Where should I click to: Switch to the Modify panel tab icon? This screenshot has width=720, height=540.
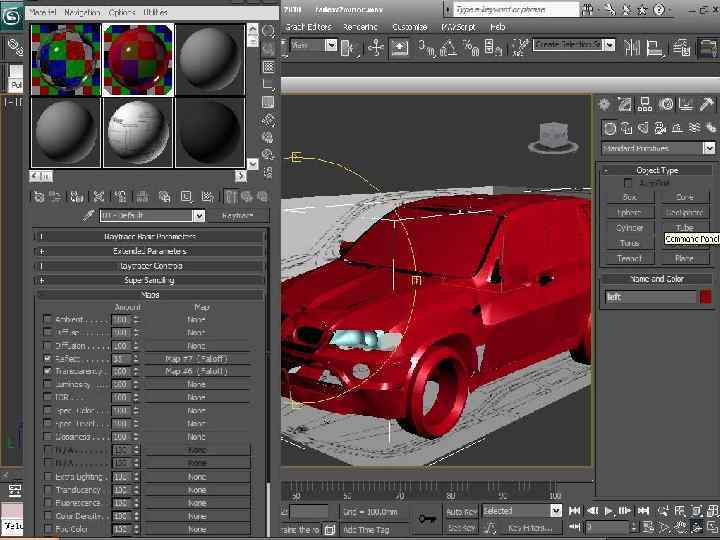click(625, 105)
